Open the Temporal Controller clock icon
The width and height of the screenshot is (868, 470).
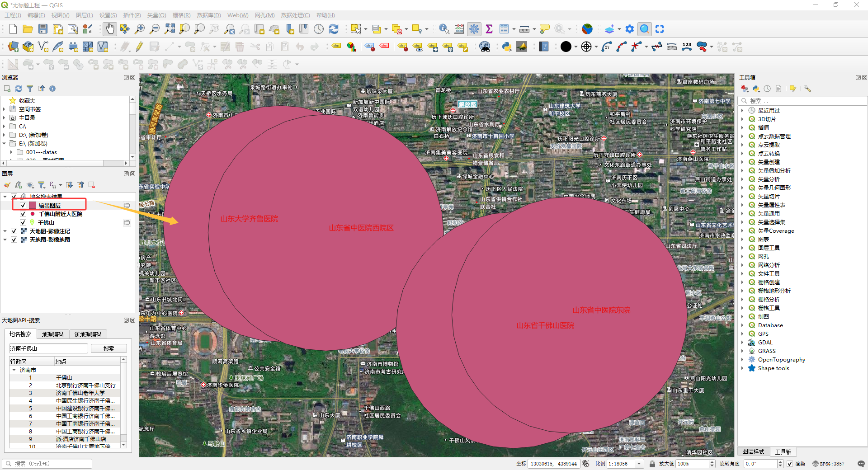click(319, 29)
